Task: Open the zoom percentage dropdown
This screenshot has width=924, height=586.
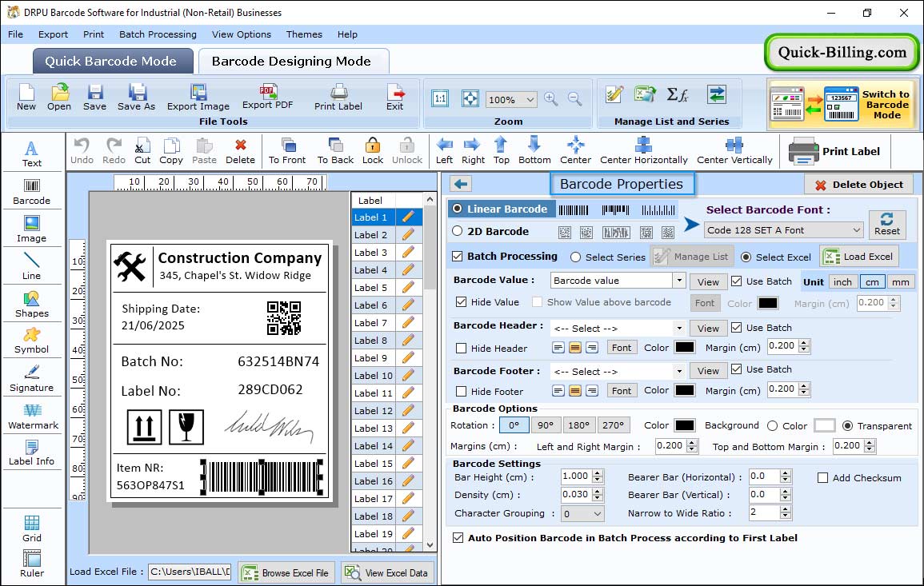Action: click(511, 99)
